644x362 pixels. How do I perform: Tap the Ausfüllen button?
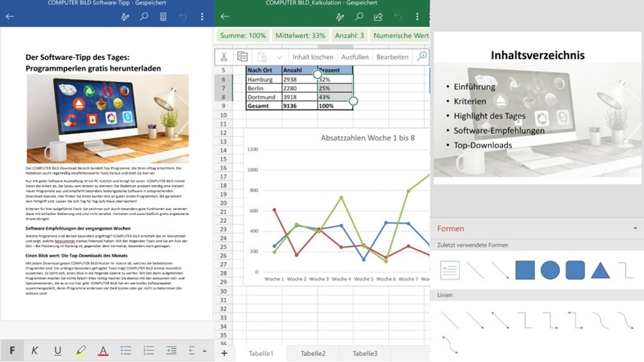355,57
